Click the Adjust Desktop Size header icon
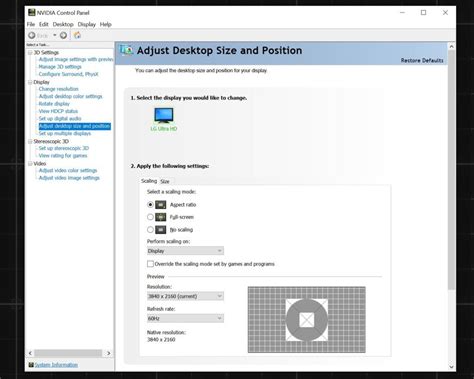The image size is (474, 379). [126, 50]
